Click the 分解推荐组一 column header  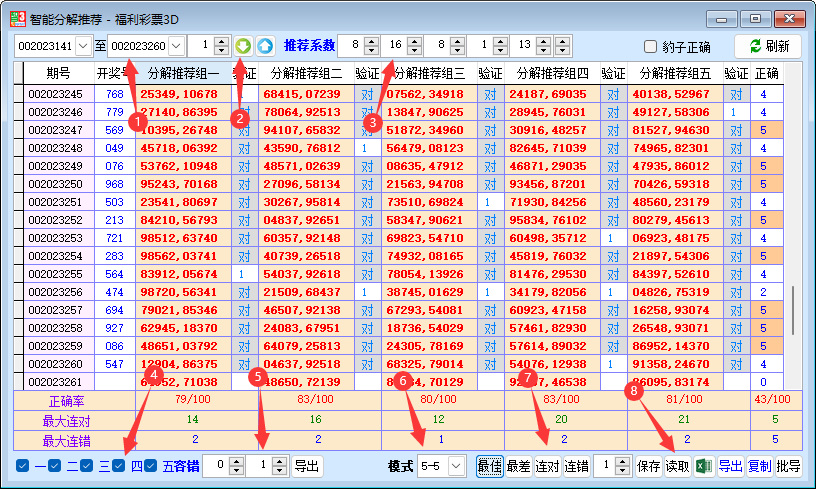[x=183, y=73]
